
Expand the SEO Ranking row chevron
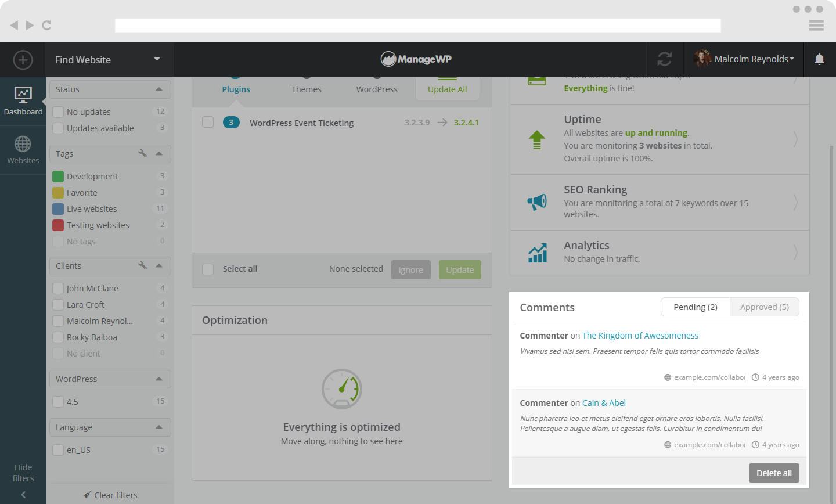point(795,202)
